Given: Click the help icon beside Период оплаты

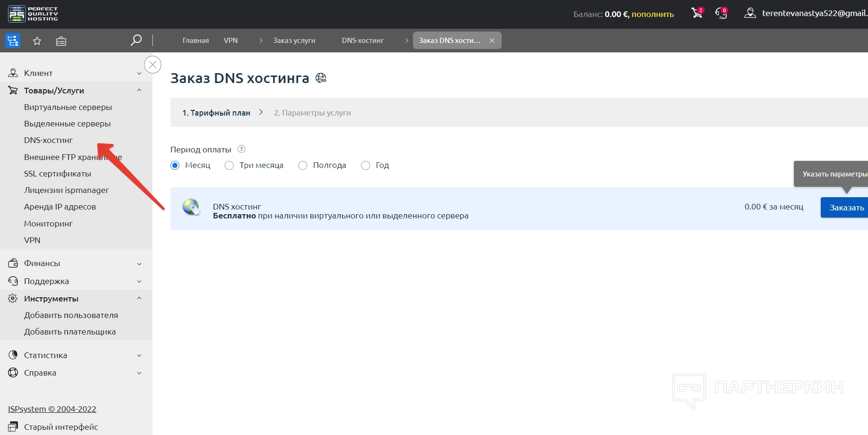Looking at the screenshot, I should [241, 149].
